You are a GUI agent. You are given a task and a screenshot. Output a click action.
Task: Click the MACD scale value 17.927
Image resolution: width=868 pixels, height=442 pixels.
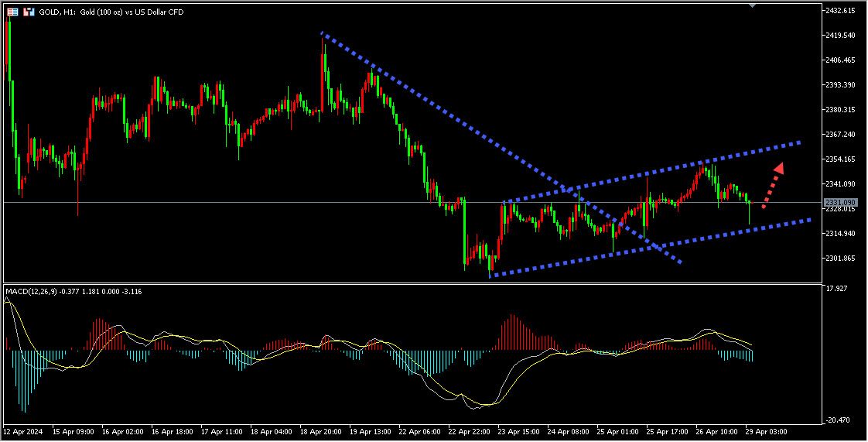[837, 289]
